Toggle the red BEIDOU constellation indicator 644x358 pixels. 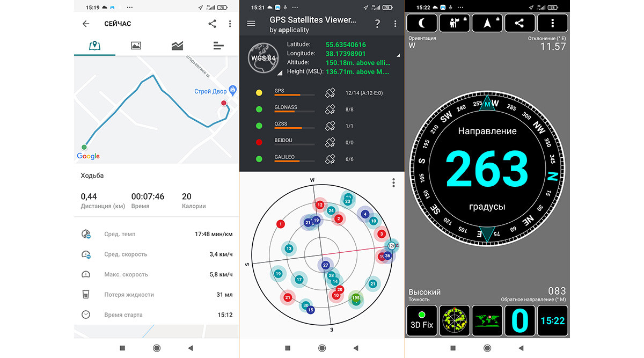pos(259,142)
